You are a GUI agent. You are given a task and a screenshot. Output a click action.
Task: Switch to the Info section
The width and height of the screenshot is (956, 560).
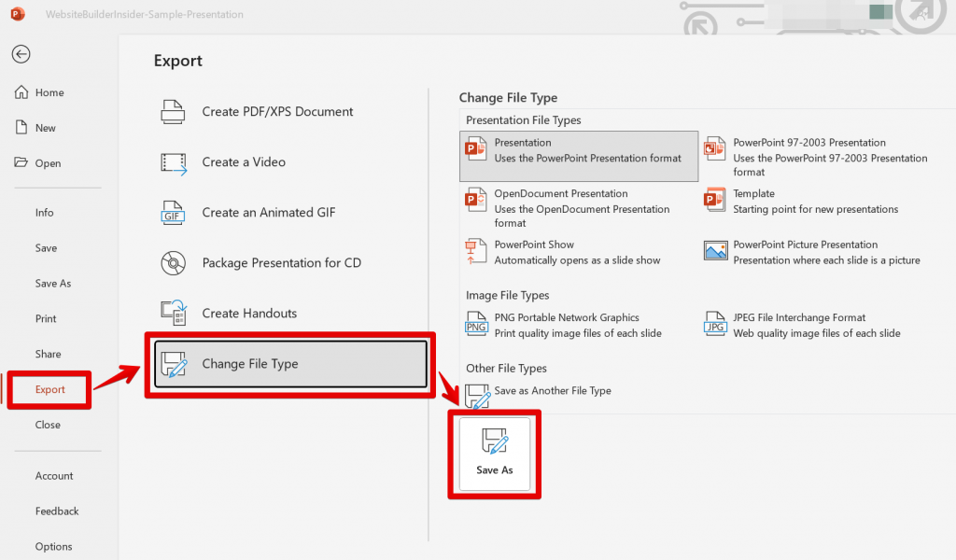[44, 212]
